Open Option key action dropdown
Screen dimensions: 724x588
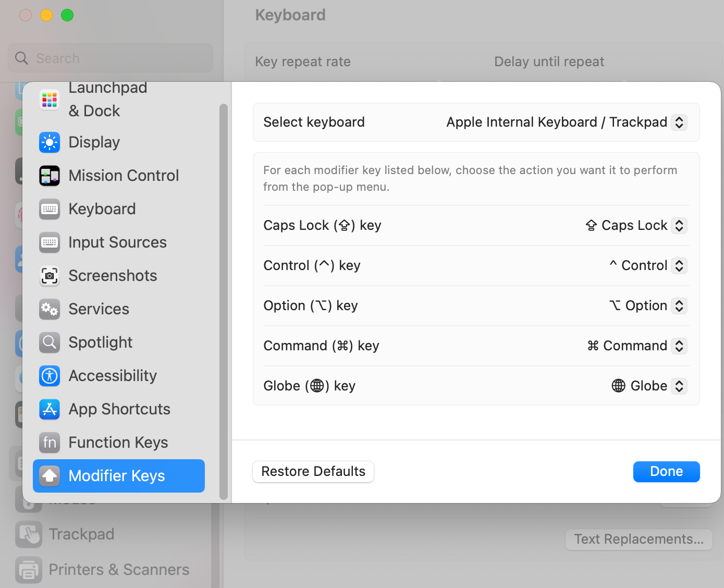click(x=679, y=306)
